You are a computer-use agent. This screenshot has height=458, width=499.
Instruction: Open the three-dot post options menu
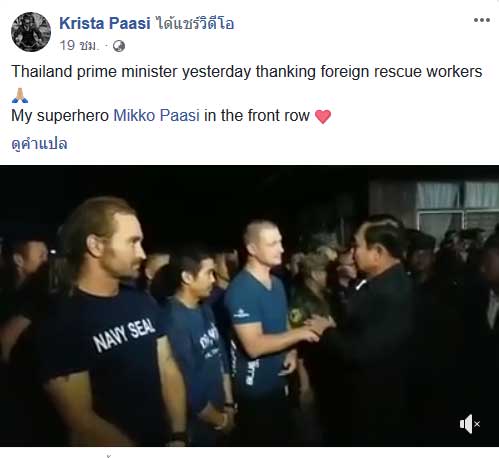point(482,20)
